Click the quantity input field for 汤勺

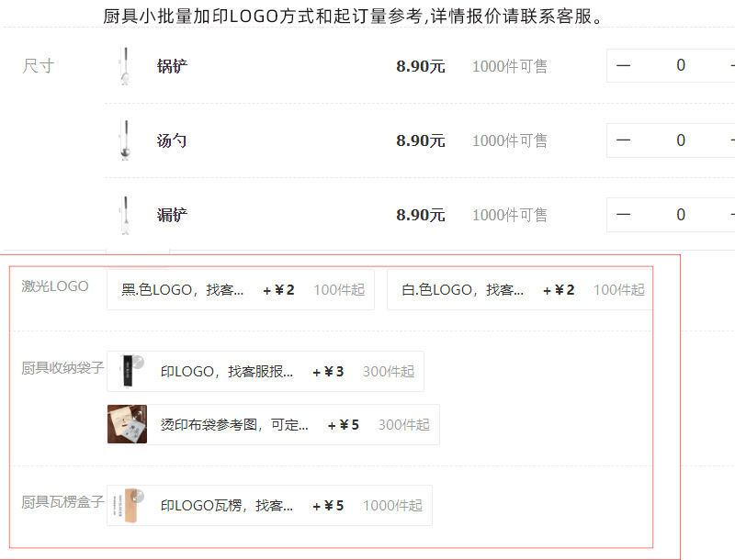coord(681,140)
